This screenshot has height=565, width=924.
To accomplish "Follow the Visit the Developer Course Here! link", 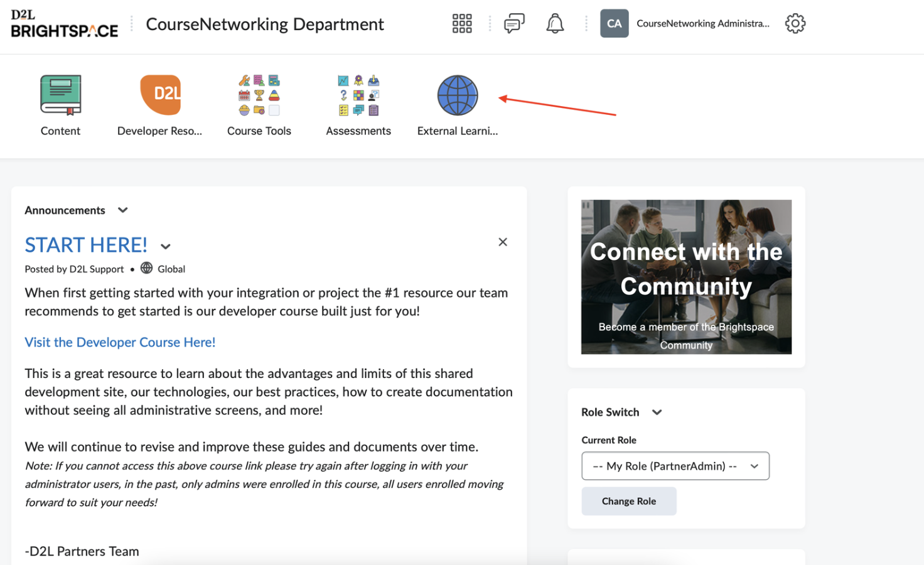I will [120, 342].
